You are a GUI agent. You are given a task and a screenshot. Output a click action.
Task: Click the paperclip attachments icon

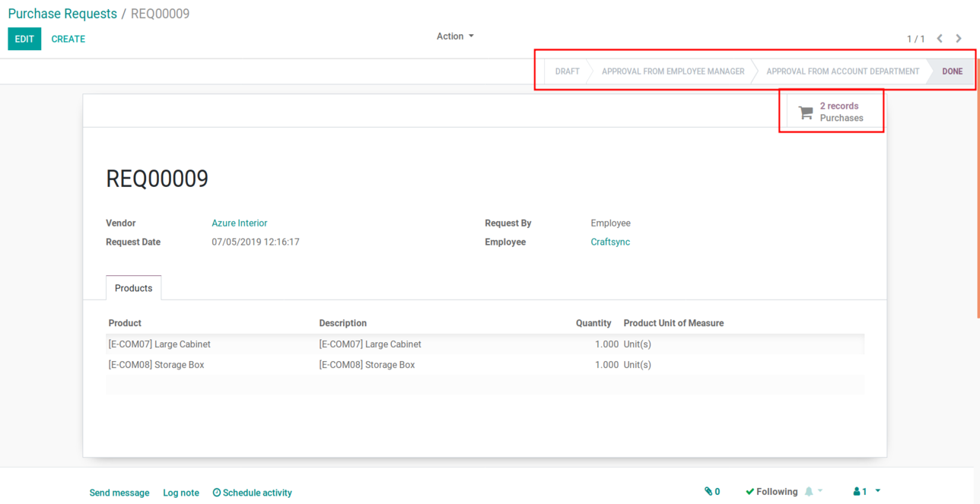click(709, 492)
